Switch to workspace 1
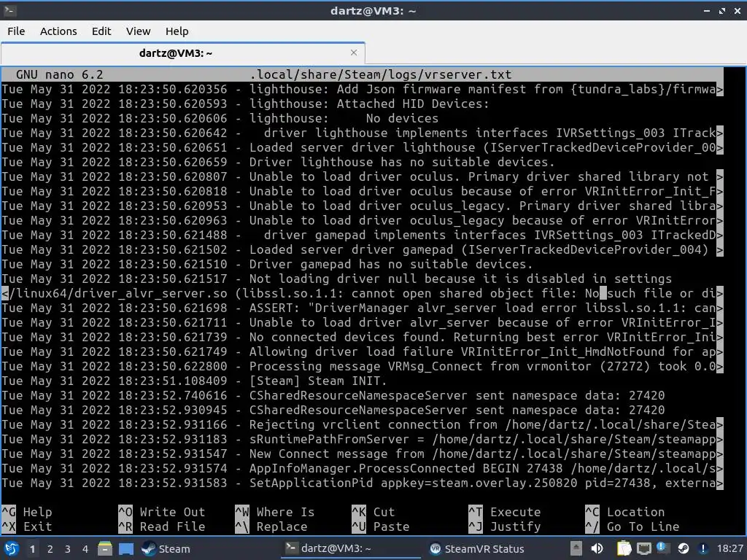This screenshot has height=560, width=747. [32, 549]
